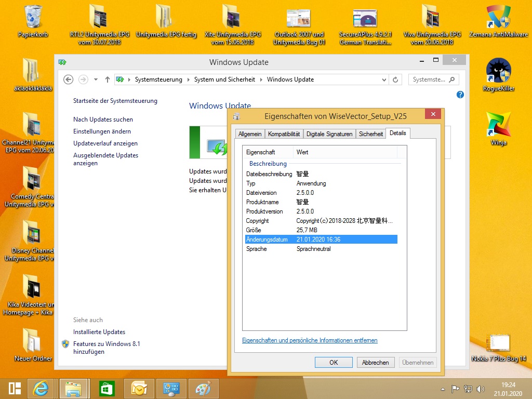
Task: Launch RogueKiller desktop shortcut
Action: click(498, 75)
